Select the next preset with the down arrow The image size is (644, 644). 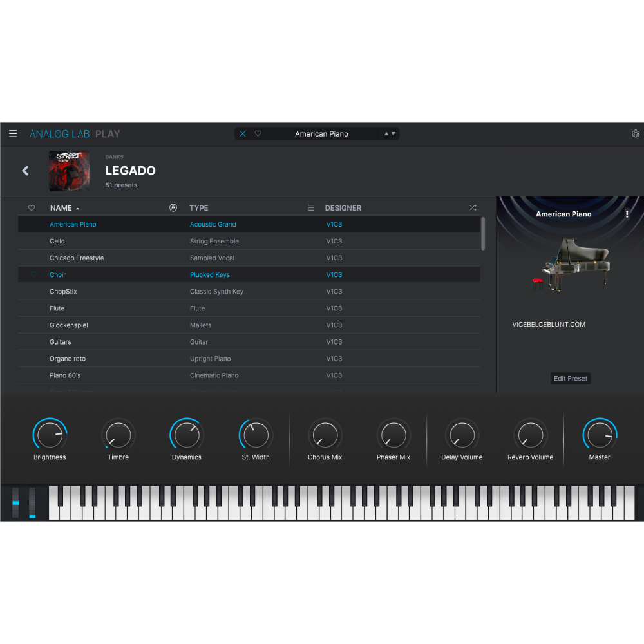393,134
